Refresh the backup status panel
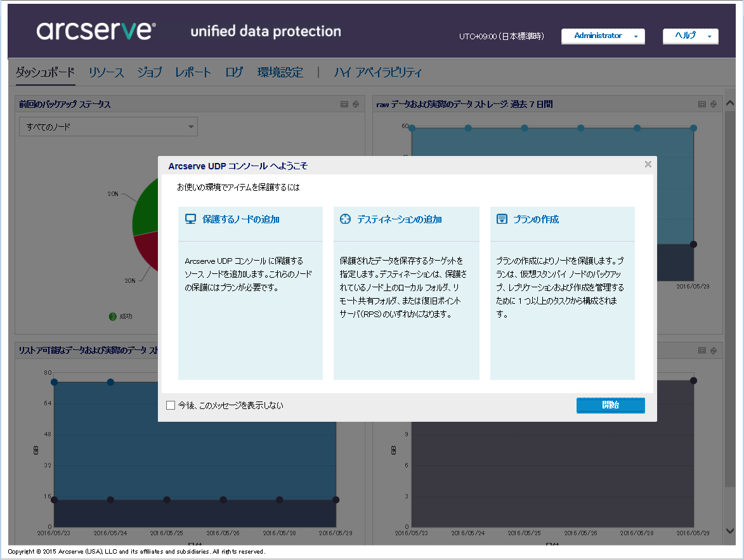This screenshot has width=744, height=560. coord(356,105)
